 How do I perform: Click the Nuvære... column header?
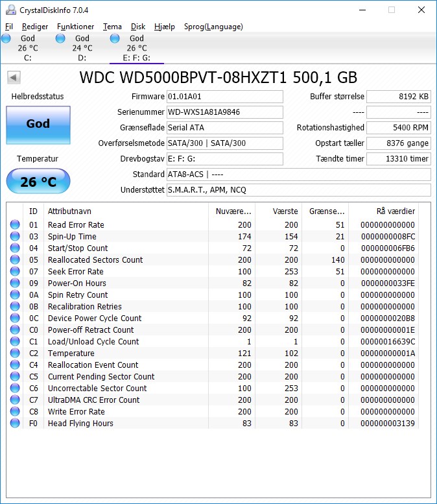tap(231, 211)
